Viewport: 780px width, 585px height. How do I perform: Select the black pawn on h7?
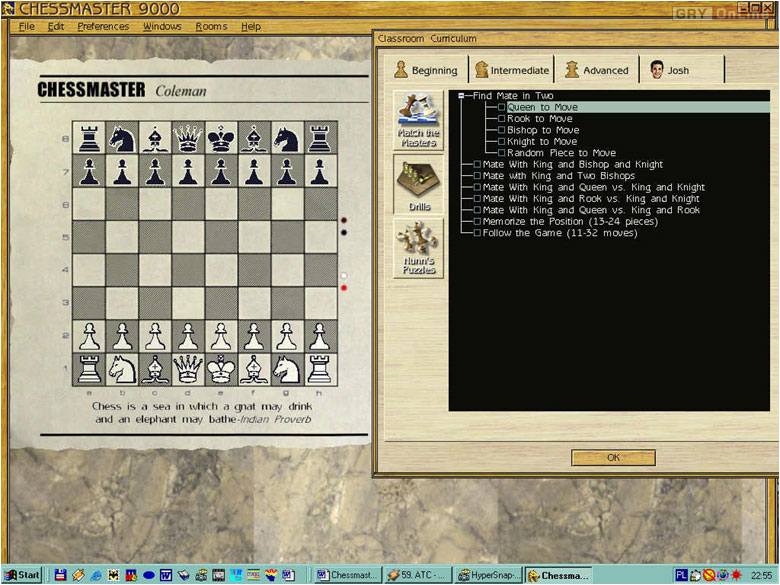coord(320,171)
